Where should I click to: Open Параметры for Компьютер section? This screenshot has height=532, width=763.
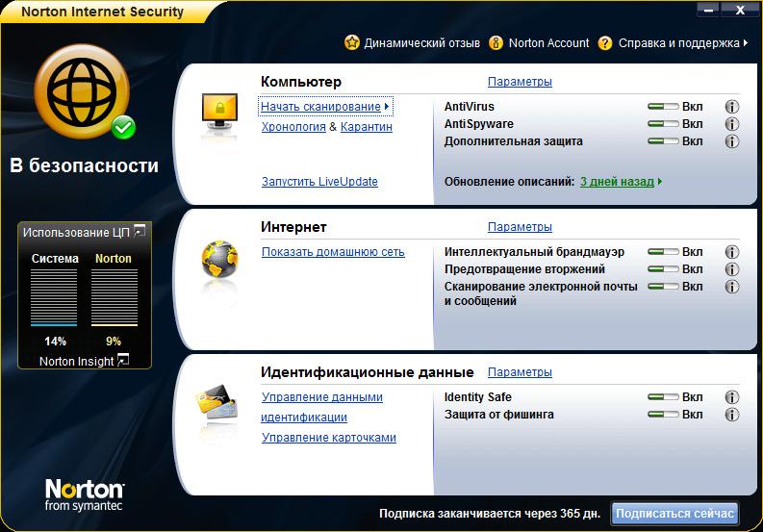click(520, 82)
